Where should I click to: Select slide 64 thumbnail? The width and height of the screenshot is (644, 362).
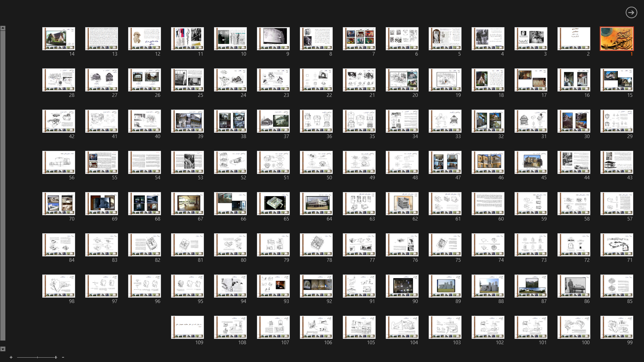pos(316,203)
